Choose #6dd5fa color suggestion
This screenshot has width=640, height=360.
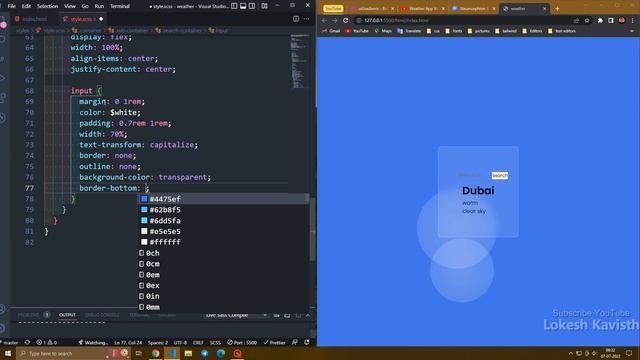click(x=223, y=220)
